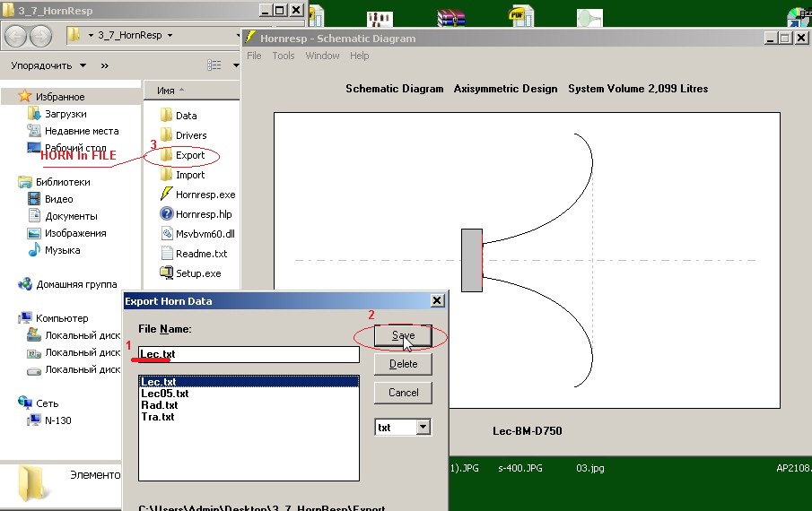Click the WinRAR books icon on desktop
812x511 pixels.
[451, 16]
